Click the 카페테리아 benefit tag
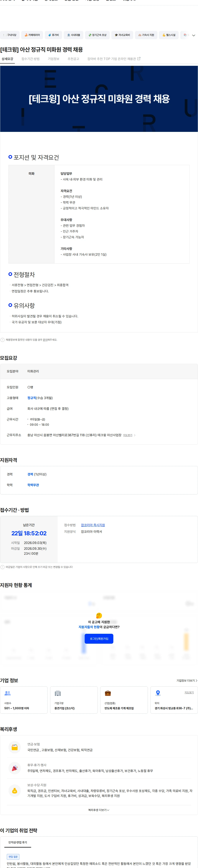This screenshot has width=198, height=868. 32,35
